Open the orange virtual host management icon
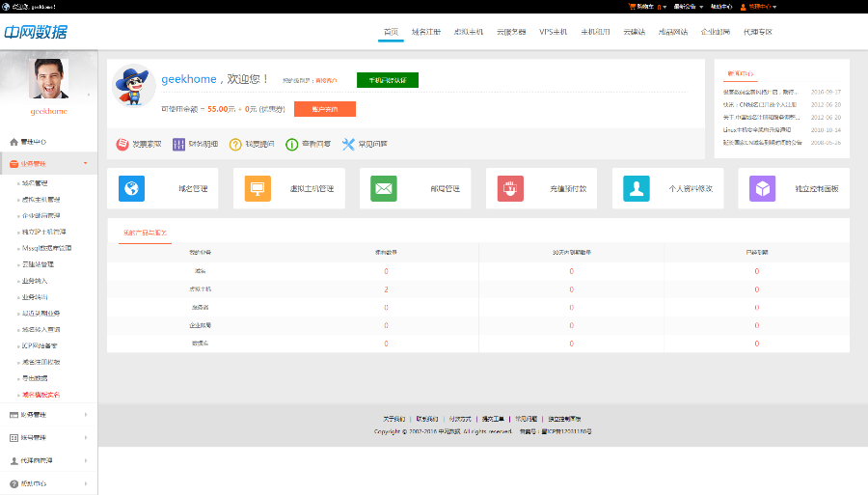Image resolution: width=868 pixels, height=495 pixels. pos(258,188)
